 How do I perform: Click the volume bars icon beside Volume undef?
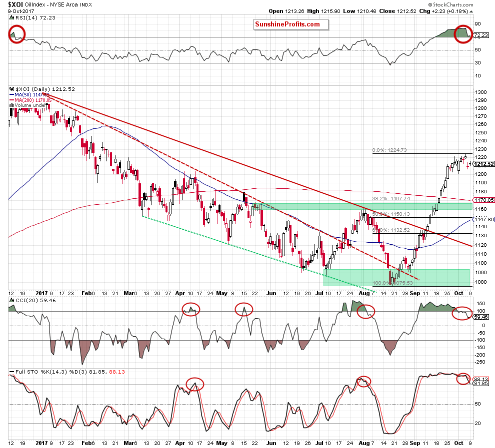[11, 105]
